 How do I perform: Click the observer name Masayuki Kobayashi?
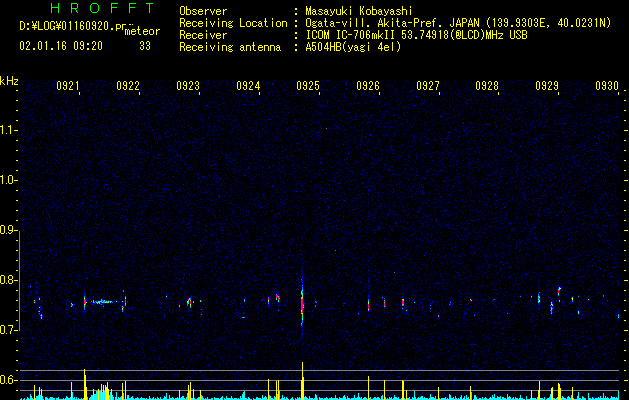click(x=359, y=11)
